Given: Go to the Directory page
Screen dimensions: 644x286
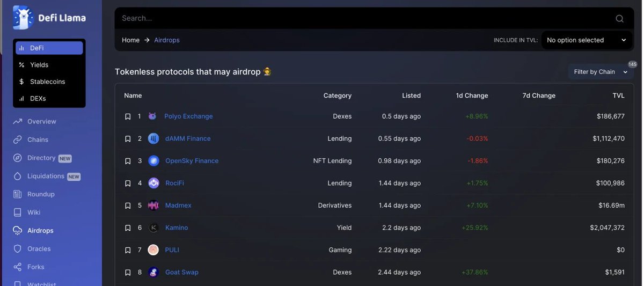Looking at the screenshot, I should tap(41, 158).
